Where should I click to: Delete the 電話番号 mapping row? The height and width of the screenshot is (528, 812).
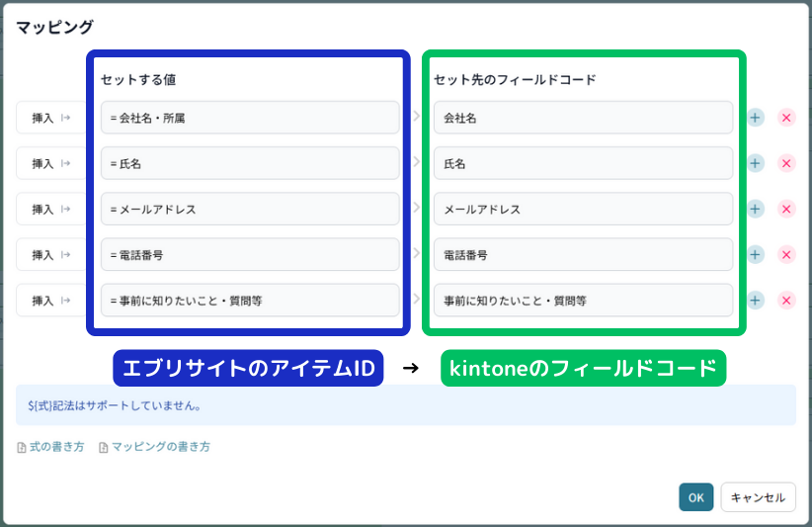click(x=786, y=254)
